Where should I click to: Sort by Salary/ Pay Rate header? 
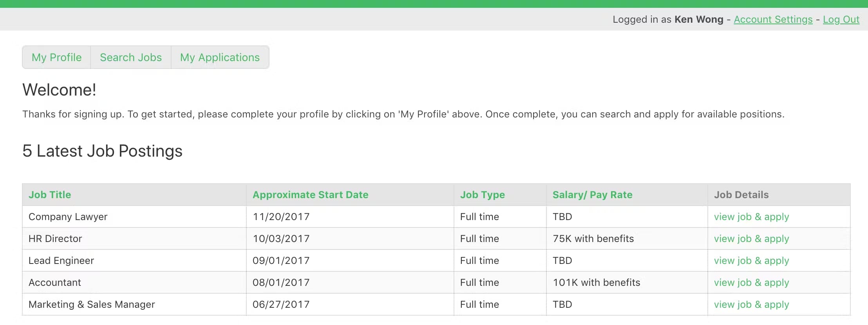592,195
